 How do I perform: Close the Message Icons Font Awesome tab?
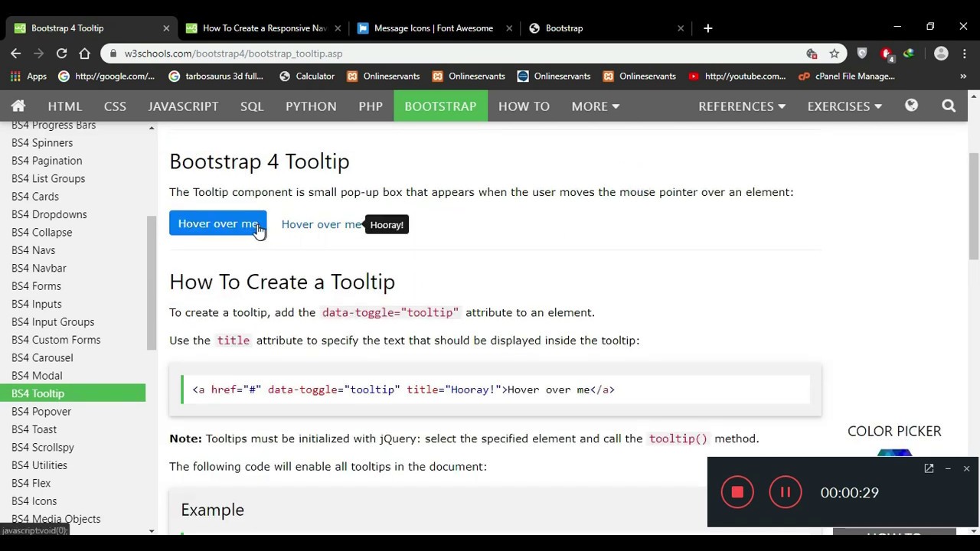[x=509, y=28]
